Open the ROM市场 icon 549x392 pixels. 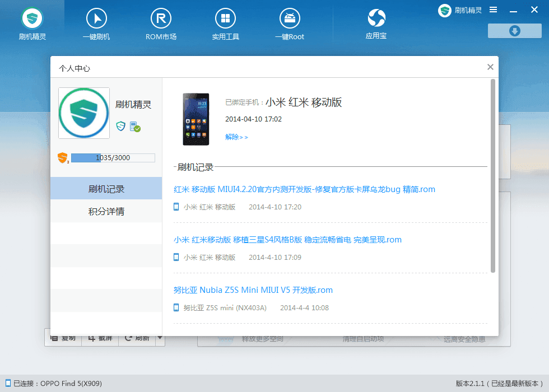click(161, 18)
